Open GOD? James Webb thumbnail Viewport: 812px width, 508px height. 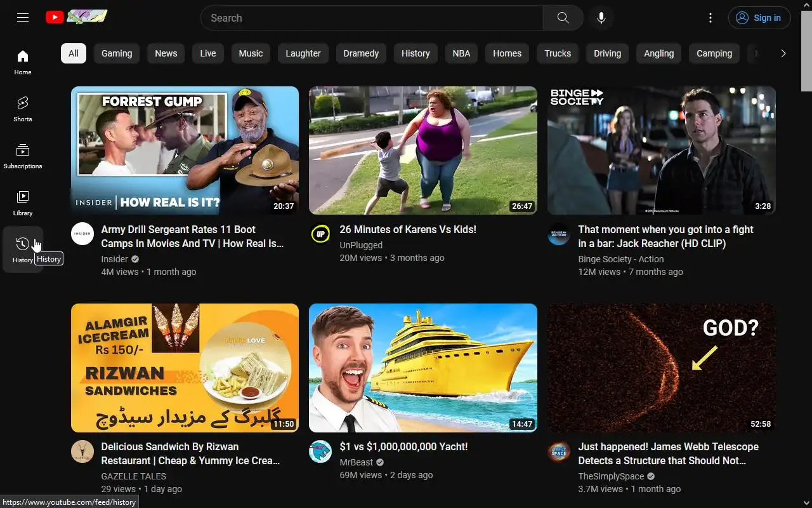pos(662,368)
